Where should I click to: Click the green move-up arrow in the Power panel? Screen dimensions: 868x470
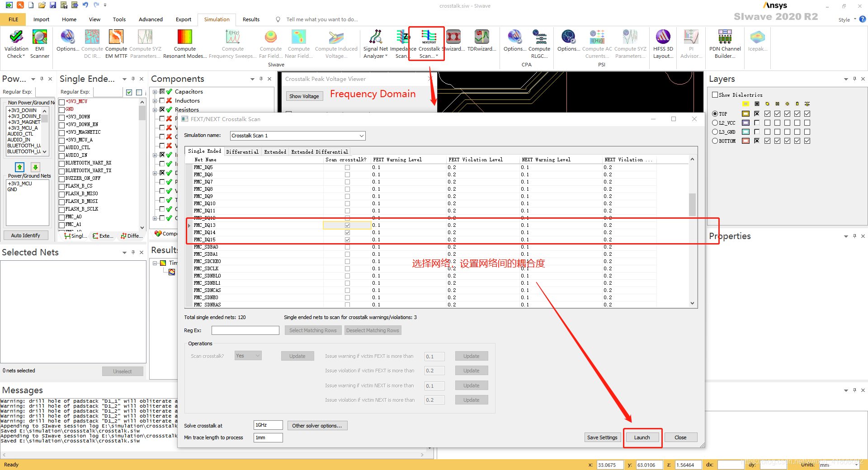[19, 167]
